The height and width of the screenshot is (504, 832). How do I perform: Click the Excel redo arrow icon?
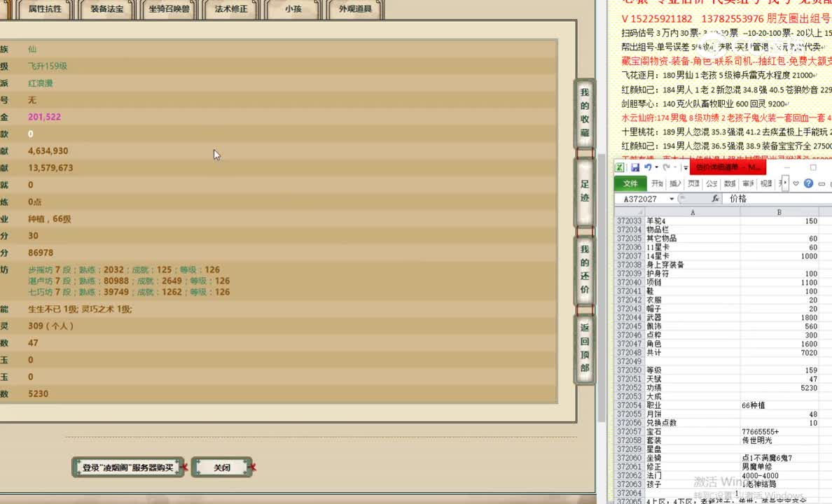pos(666,167)
